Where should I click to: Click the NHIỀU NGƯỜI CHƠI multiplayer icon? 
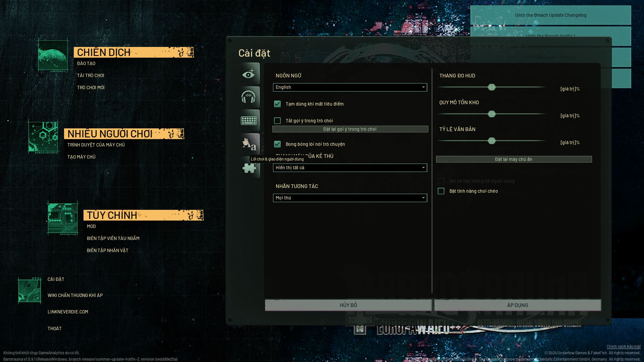(44, 136)
